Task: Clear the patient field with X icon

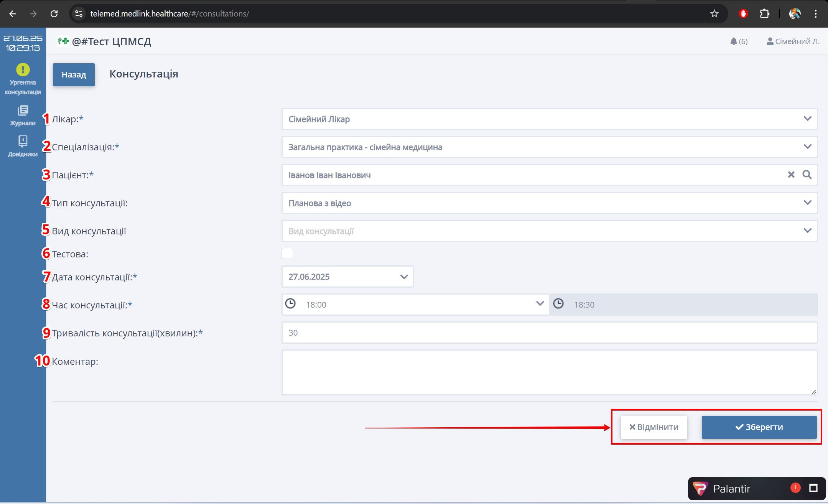Action: (791, 175)
